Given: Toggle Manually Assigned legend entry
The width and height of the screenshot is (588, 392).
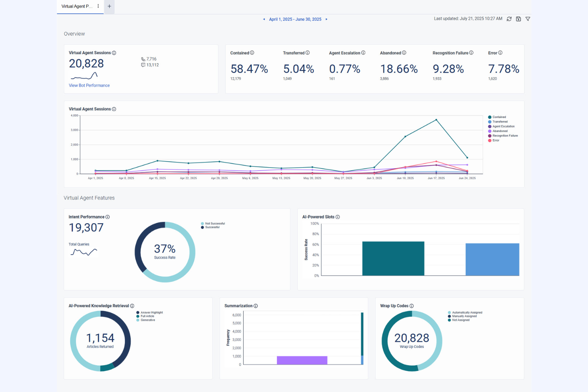Looking at the screenshot, I should click(x=462, y=316).
